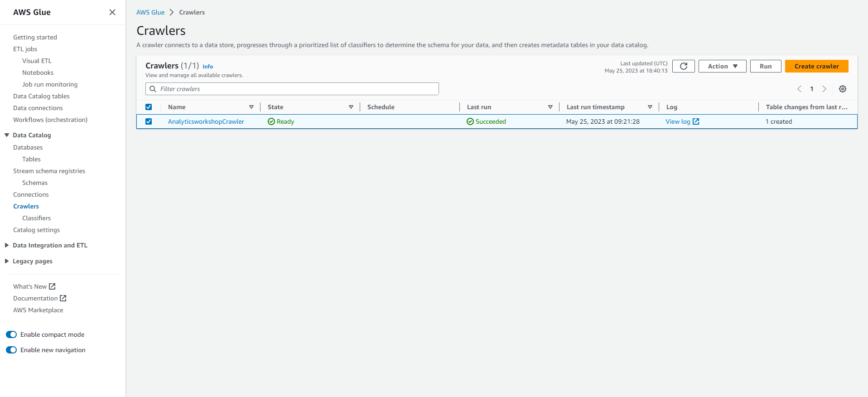
Task: Open ETL jobs in sidebar
Action: pos(25,49)
